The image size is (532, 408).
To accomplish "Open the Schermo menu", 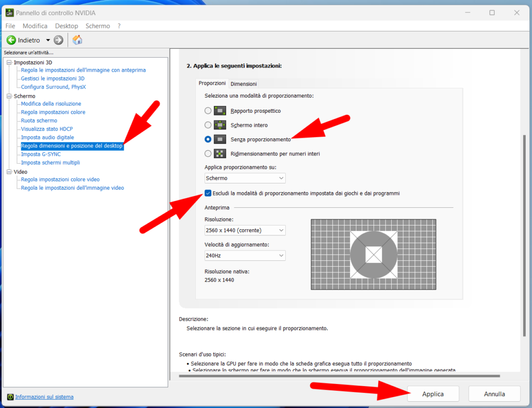I will coord(98,26).
